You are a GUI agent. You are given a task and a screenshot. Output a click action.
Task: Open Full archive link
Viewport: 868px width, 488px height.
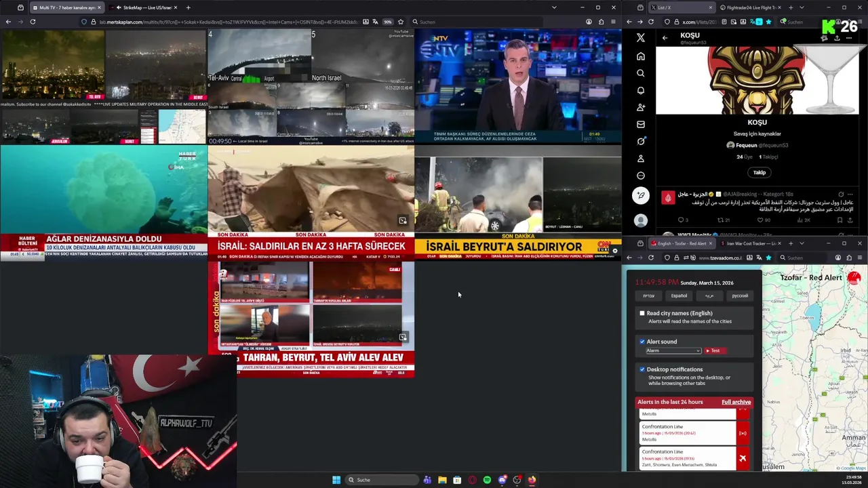click(736, 402)
